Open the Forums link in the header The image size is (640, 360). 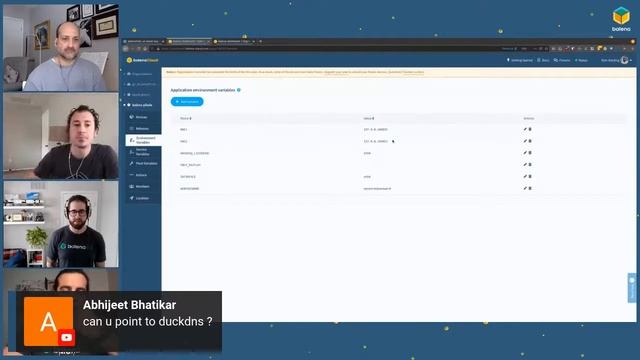click(x=562, y=60)
